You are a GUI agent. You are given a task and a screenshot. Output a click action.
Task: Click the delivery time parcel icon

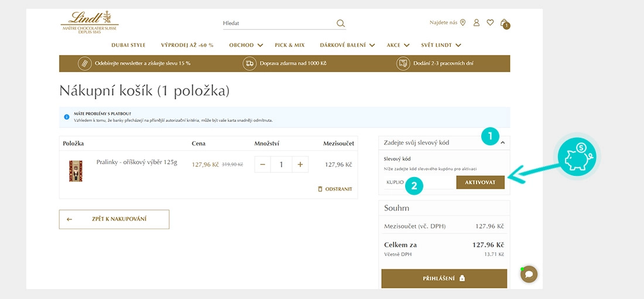[403, 64]
